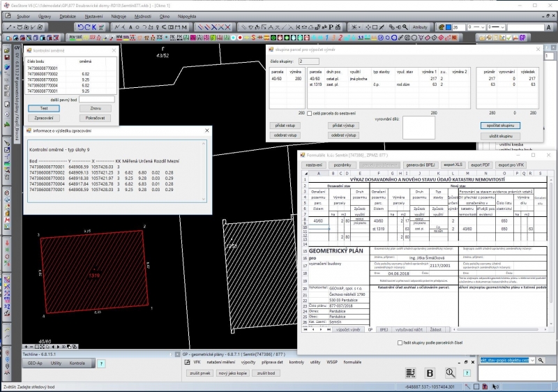Click the Zpracování button
The width and height of the screenshot is (558, 392).
coord(44,118)
